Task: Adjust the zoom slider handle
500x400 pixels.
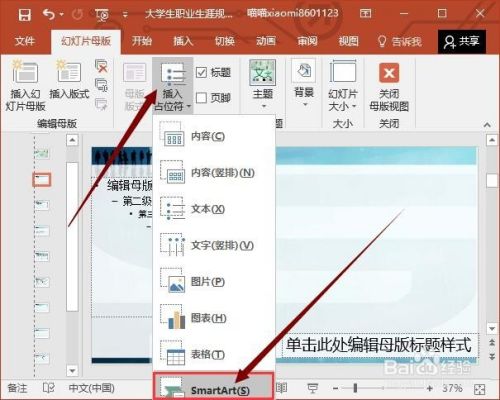Action: [x=355, y=388]
